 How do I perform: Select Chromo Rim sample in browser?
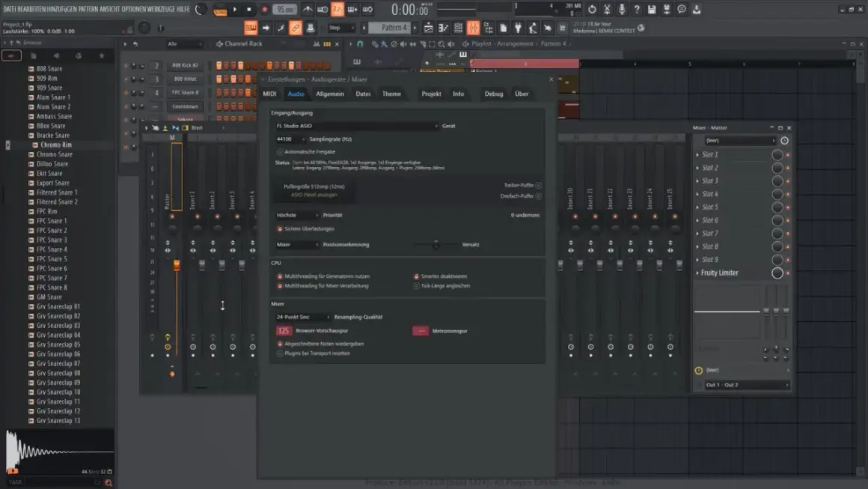[x=56, y=145]
